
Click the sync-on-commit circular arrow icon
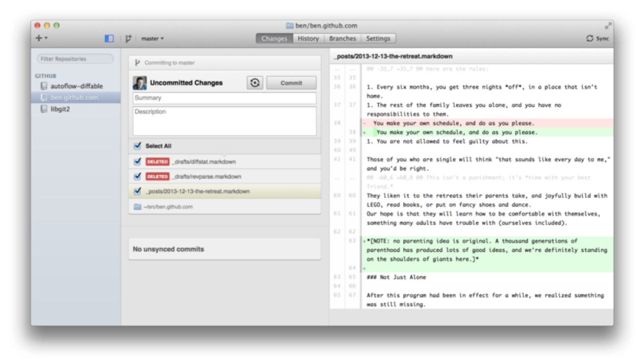255,83
